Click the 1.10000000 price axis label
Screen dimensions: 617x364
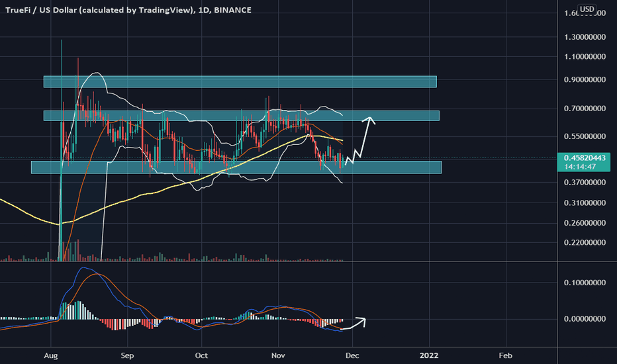point(585,57)
